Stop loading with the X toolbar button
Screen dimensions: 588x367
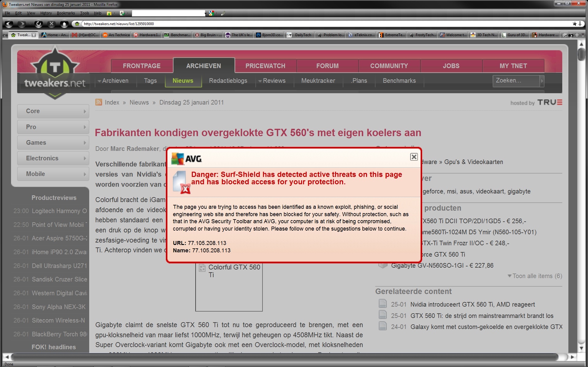coord(52,24)
